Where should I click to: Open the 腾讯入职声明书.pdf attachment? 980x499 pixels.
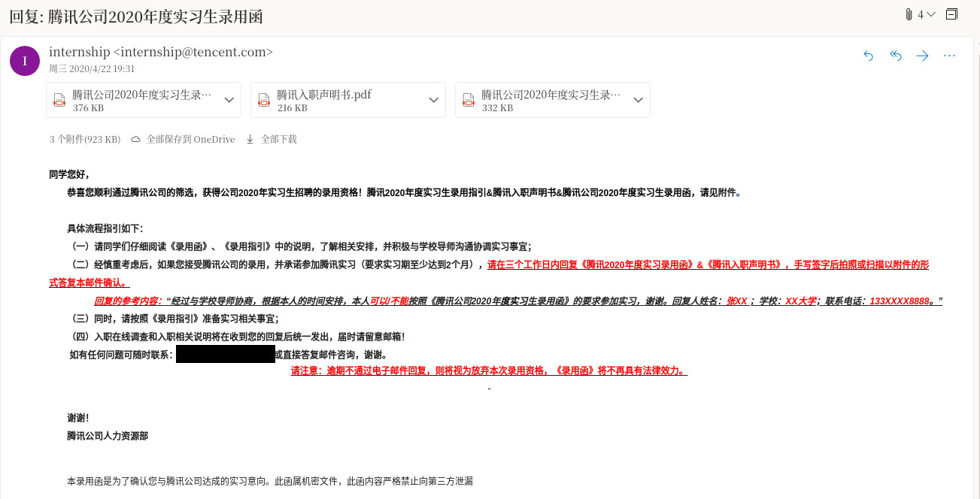[324, 95]
